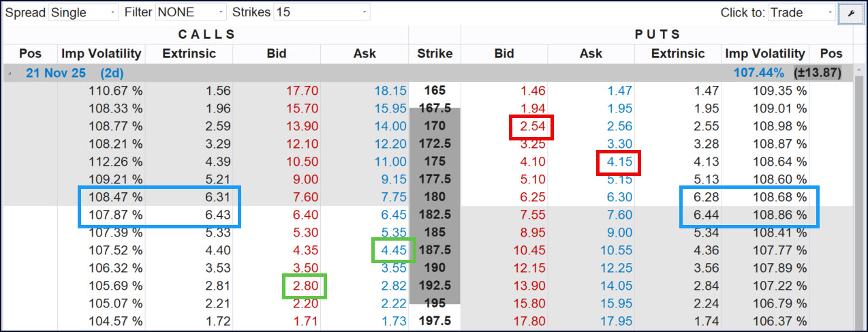Click the 175 put ask of 4.15
Screen dimensions: 868x332
(x=619, y=162)
